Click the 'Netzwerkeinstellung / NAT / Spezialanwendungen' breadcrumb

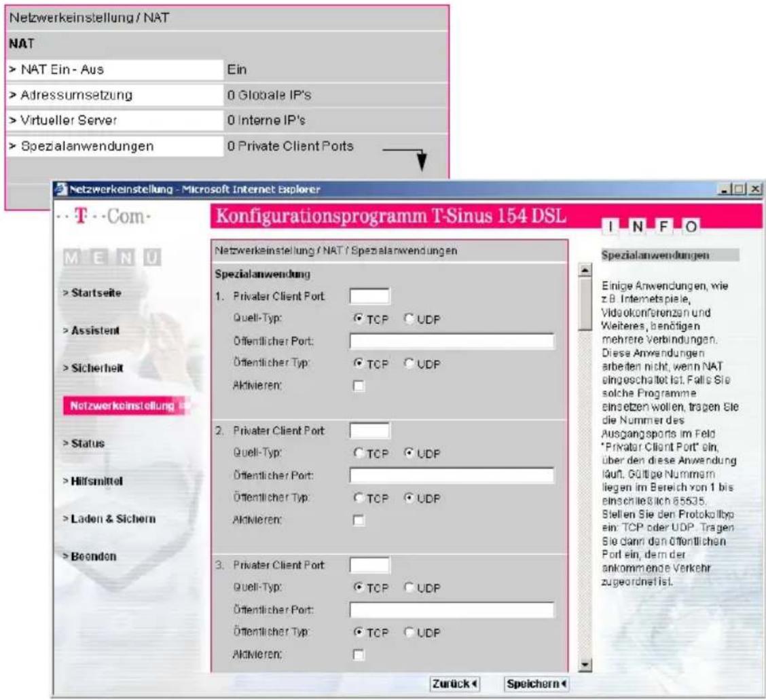tap(336, 251)
